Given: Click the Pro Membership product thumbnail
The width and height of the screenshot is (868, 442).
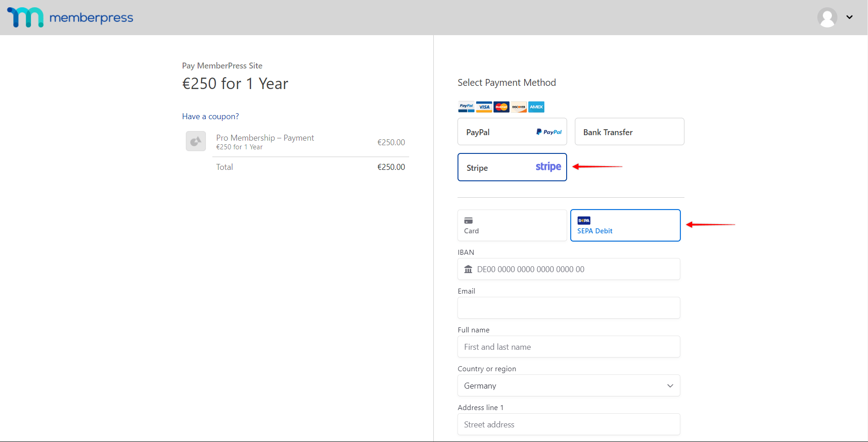Looking at the screenshot, I should tap(196, 141).
